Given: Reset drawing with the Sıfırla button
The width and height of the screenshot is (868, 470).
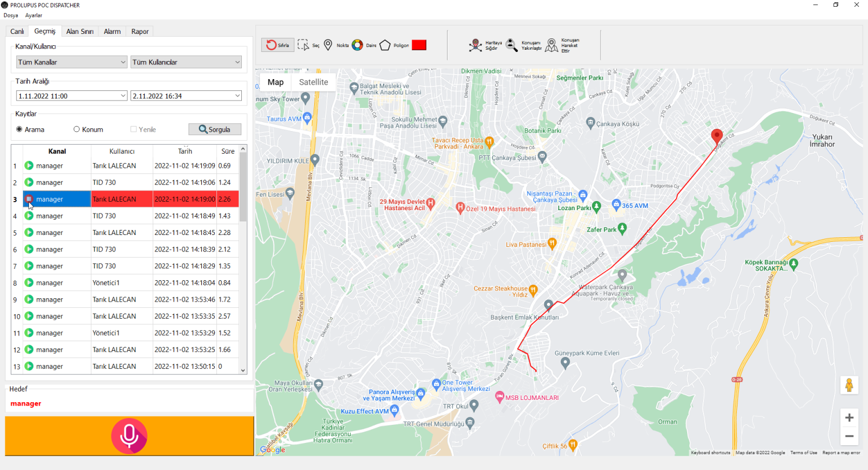Looking at the screenshot, I should pos(277,45).
